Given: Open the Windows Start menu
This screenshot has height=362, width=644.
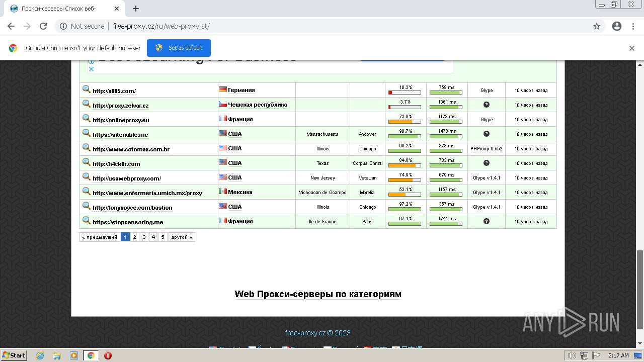Looking at the screenshot, I should (14, 355).
